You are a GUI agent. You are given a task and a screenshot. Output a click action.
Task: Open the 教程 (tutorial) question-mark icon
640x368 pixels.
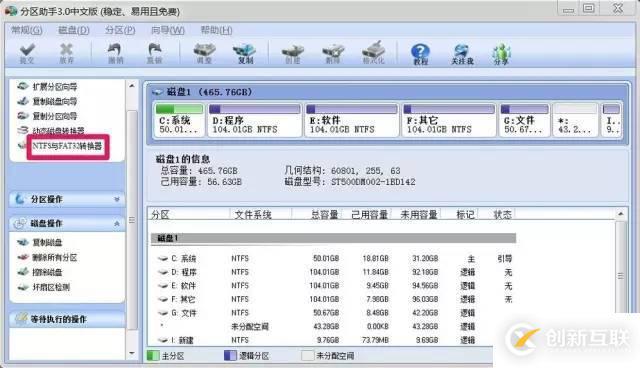point(420,54)
